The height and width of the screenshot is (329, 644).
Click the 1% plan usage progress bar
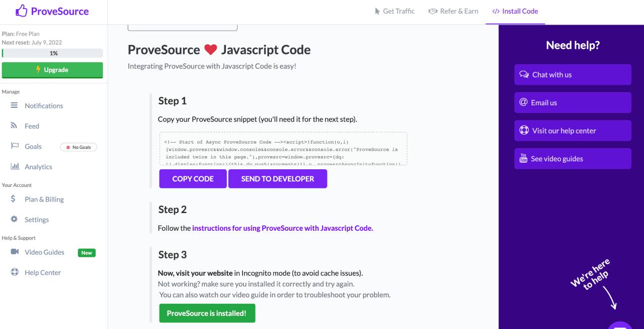coord(52,53)
